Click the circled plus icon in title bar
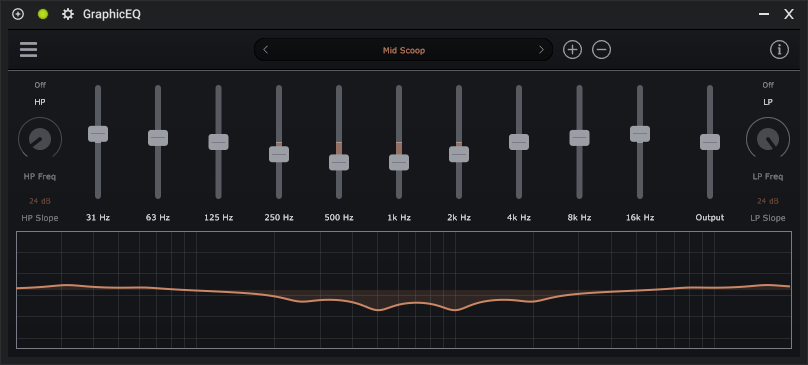 (18, 14)
